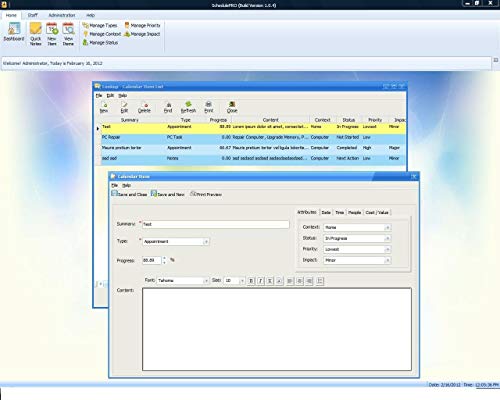Open Manage Impact
The height and width of the screenshot is (400, 500).
coord(142,34)
